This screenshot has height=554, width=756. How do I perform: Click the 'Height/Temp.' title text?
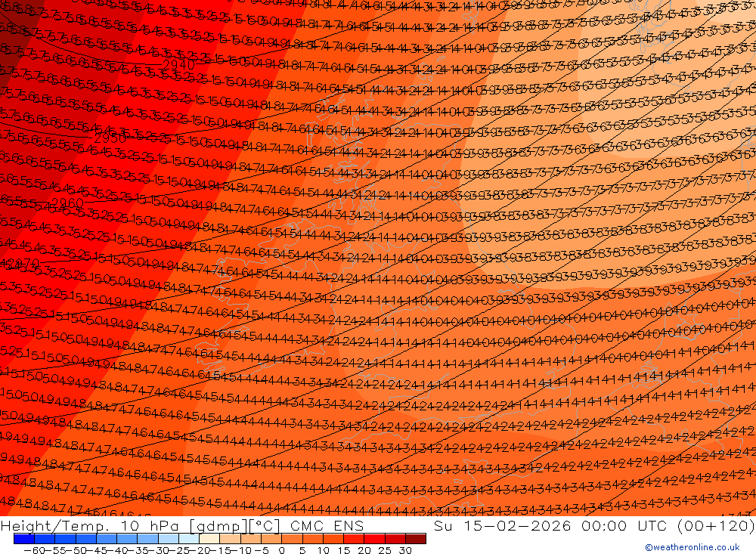(x=57, y=525)
